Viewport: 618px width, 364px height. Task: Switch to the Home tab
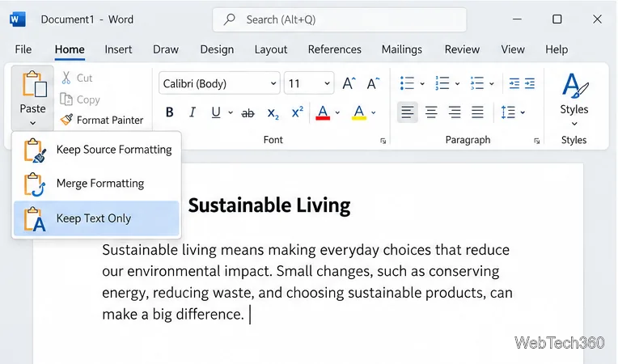click(70, 49)
